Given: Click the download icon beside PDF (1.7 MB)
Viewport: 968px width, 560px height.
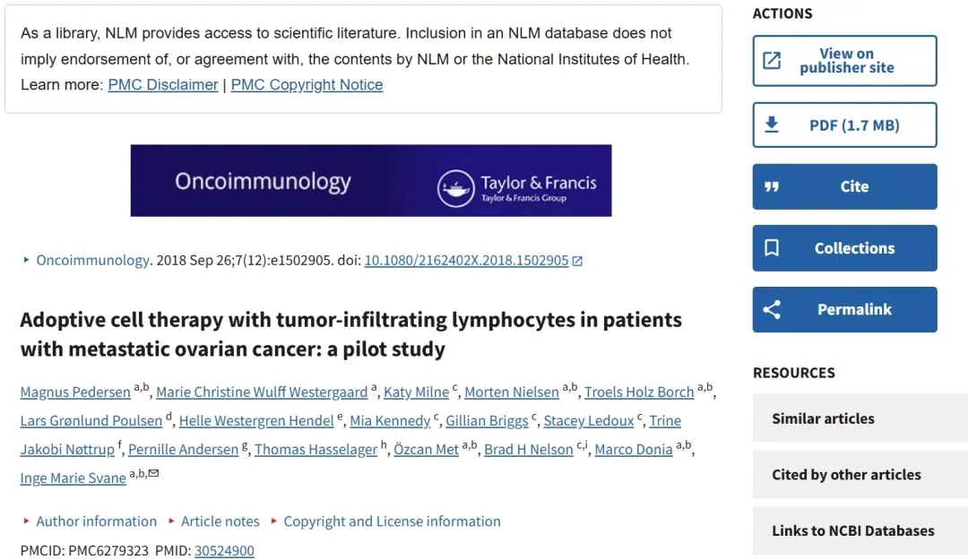Looking at the screenshot, I should (772, 125).
